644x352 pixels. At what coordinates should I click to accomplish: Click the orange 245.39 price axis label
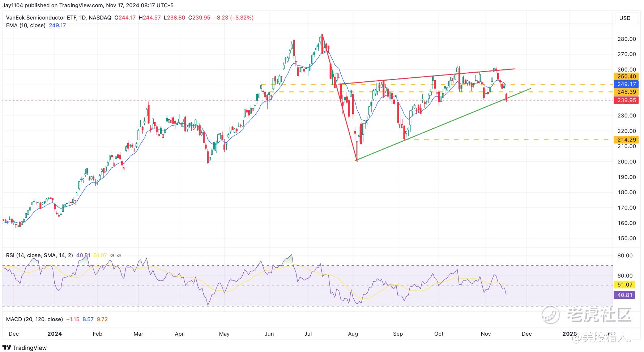626,92
